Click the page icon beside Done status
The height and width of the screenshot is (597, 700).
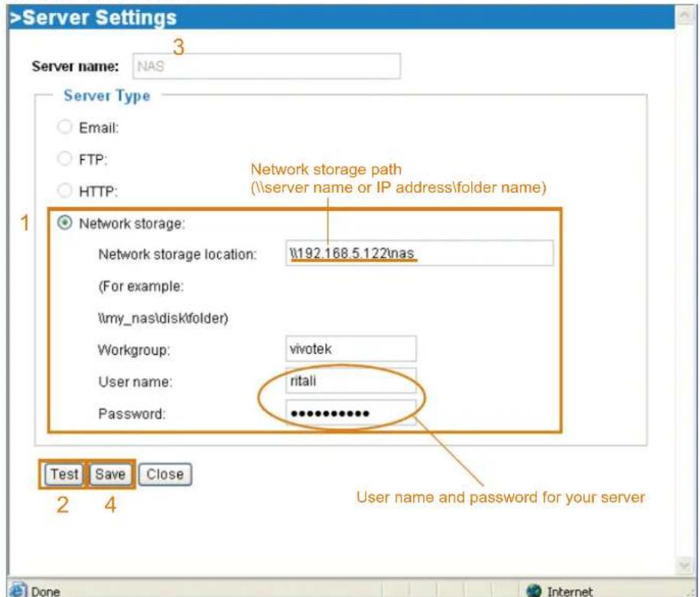pos(18,590)
